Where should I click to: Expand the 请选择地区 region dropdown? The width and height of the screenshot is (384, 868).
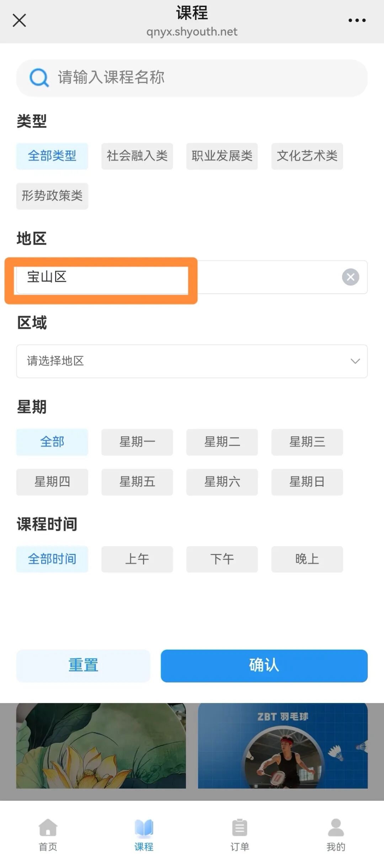(x=192, y=361)
